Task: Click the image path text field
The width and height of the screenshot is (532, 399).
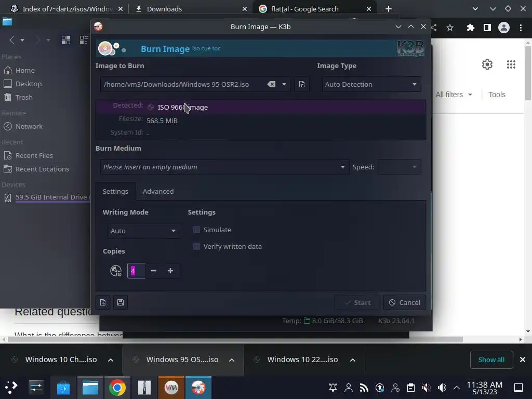Action: point(183,84)
